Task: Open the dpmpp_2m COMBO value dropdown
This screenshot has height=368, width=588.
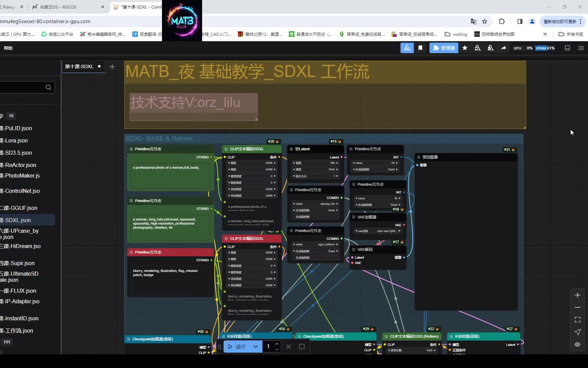Action: pos(316,204)
